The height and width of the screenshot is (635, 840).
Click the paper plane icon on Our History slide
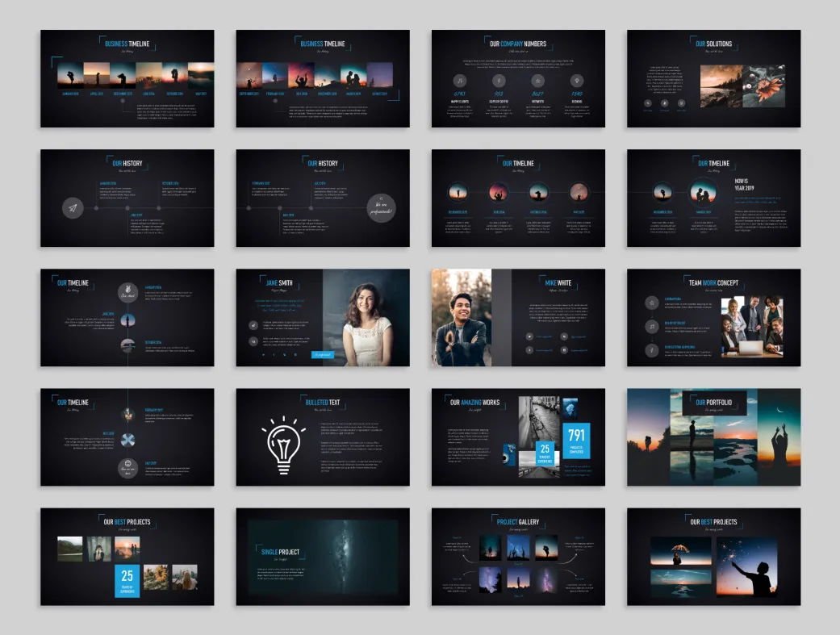(73, 208)
